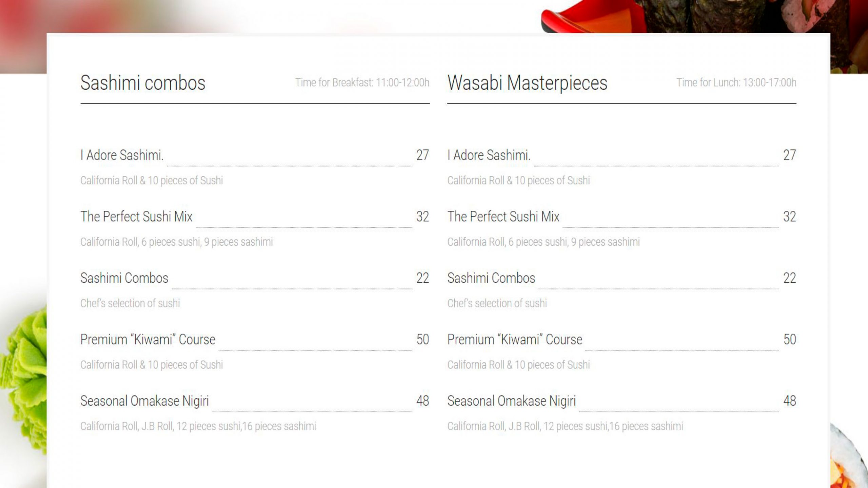Screen dimensions: 868x488
Task: Pick Premium "Kiwami" Course under Wasabi Masterpieces
Action: tap(515, 340)
